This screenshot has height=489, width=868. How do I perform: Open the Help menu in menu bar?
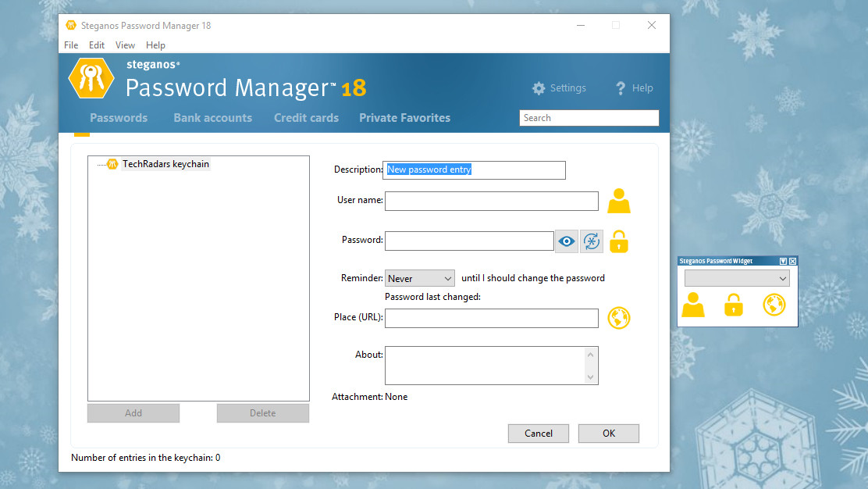(155, 45)
